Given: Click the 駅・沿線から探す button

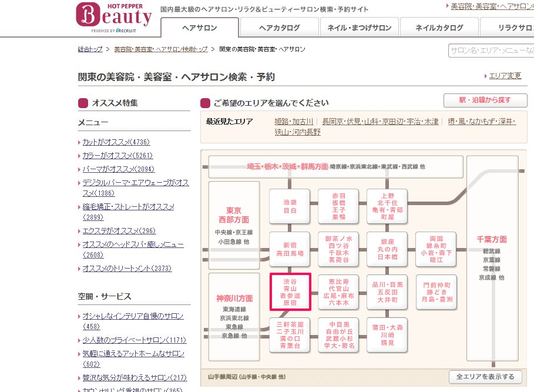Looking at the screenshot, I should 485,100.
